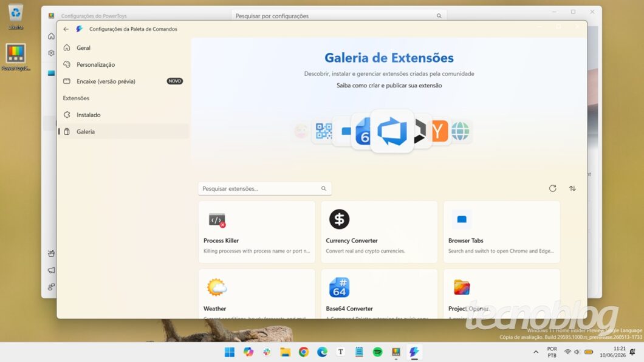Open the Lixeira recycle bin icon
Image resolution: width=644 pixels, height=362 pixels.
click(x=16, y=17)
